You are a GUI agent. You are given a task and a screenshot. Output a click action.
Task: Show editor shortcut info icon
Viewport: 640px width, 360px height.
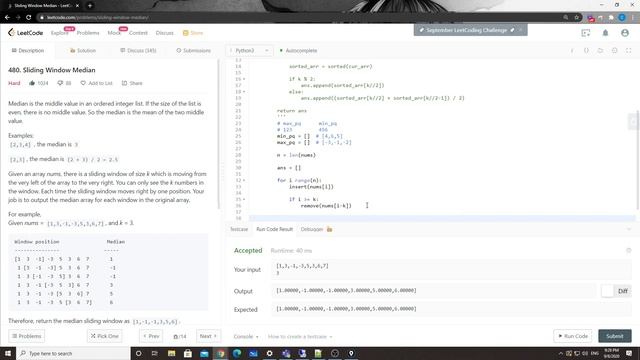pos(572,51)
